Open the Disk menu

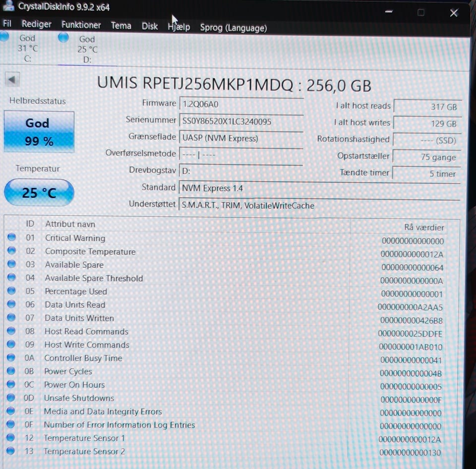click(150, 26)
